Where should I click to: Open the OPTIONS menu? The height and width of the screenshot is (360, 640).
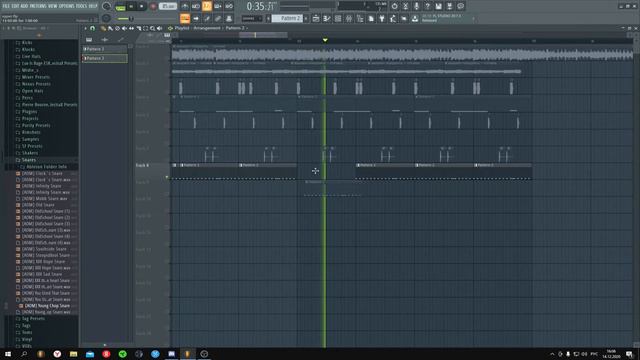click(x=67, y=6)
